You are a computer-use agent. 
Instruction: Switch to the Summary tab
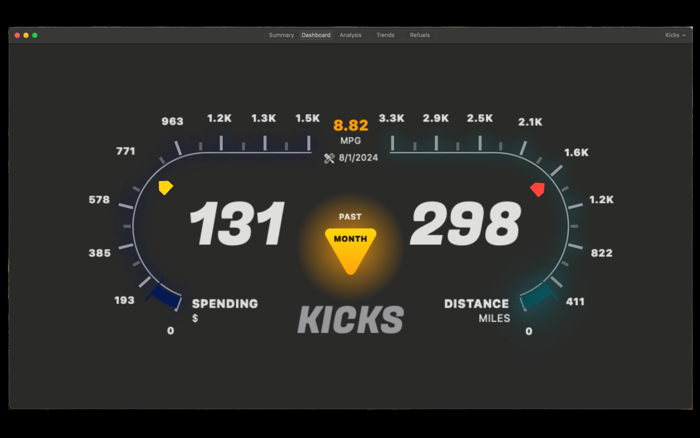coord(281,35)
